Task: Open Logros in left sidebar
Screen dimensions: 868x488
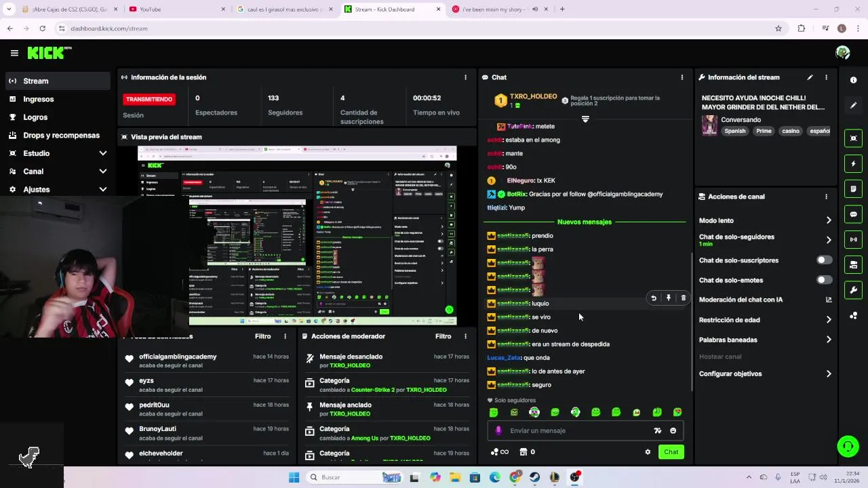Action: [x=58, y=117]
